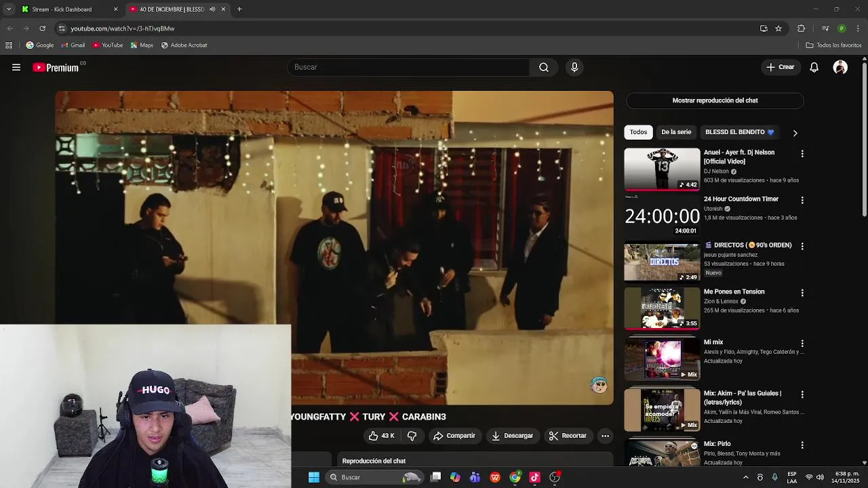Open the volume icon in system tray
The width and height of the screenshot is (868, 488).
tap(821, 477)
